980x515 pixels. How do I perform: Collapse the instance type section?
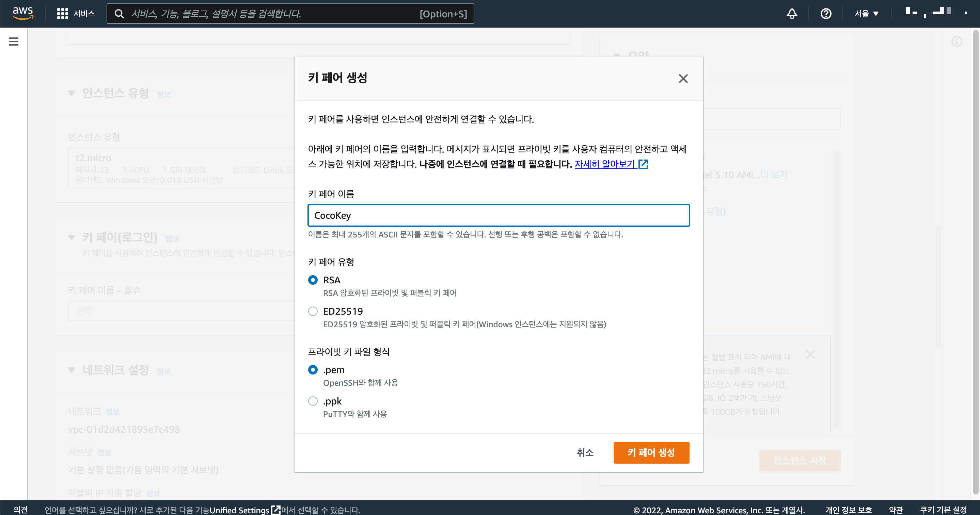[x=72, y=93]
